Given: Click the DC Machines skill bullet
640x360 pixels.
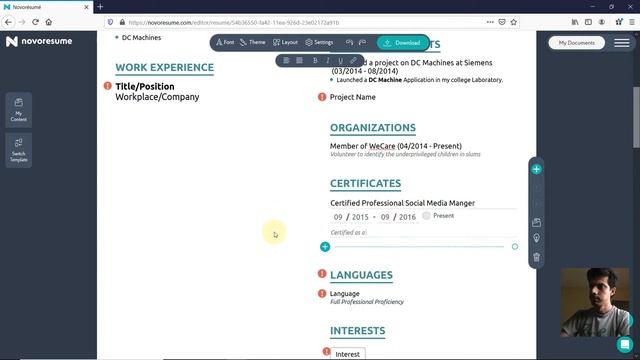Looking at the screenshot, I should [x=141, y=38].
